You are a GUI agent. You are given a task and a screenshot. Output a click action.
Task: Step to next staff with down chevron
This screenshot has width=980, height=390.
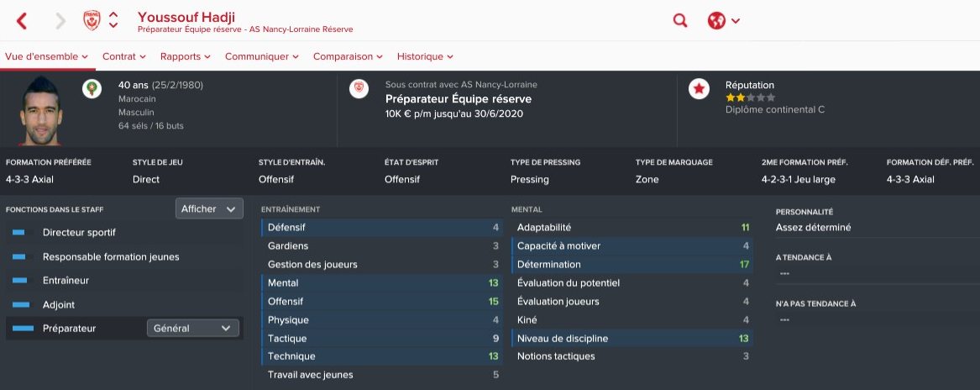(x=113, y=26)
